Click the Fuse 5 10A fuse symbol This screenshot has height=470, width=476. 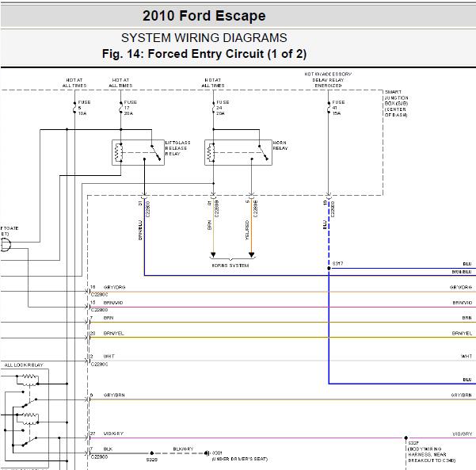pyautogui.click(x=74, y=108)
